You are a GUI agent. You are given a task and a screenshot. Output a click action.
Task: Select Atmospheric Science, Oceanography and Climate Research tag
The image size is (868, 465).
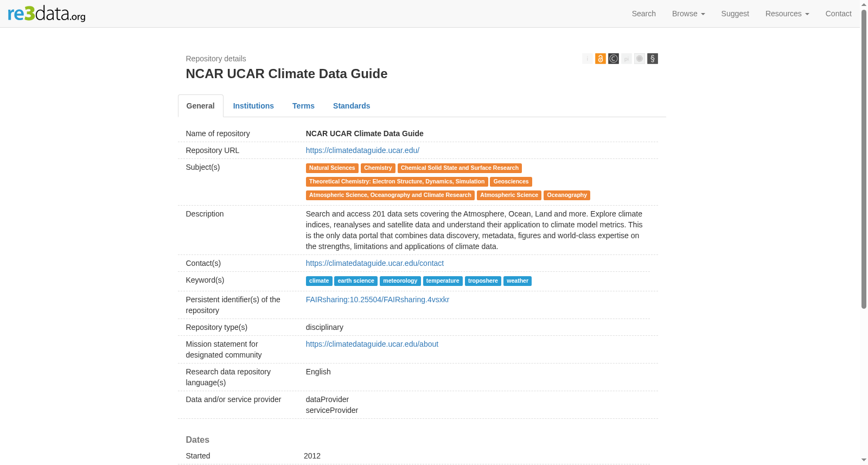(x=390, y=195)
